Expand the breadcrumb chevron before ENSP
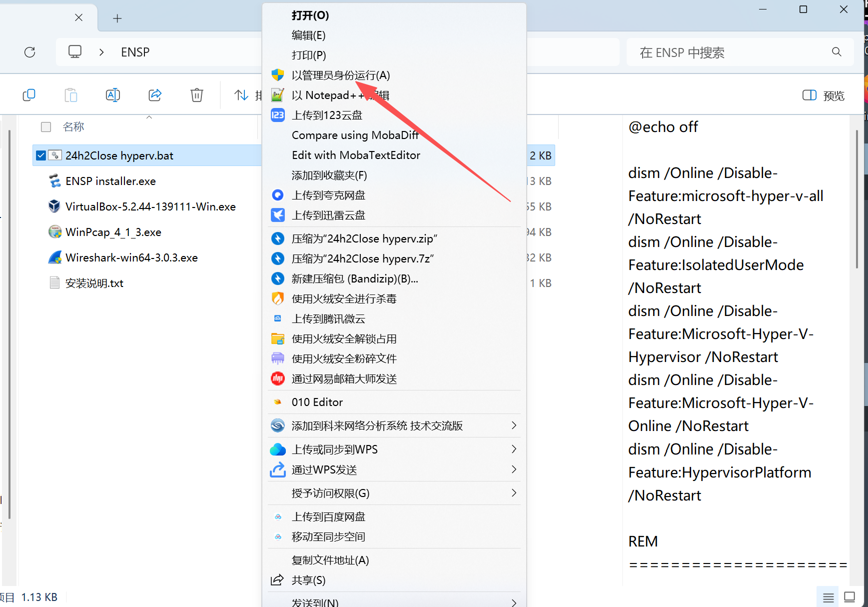The image size is (868, 607). 102,52
